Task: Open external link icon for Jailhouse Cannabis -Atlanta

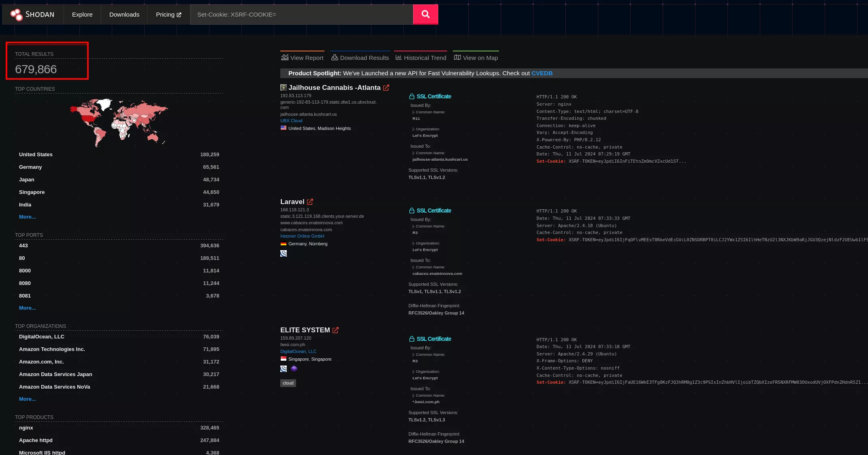Action: (x=386, y=88)
